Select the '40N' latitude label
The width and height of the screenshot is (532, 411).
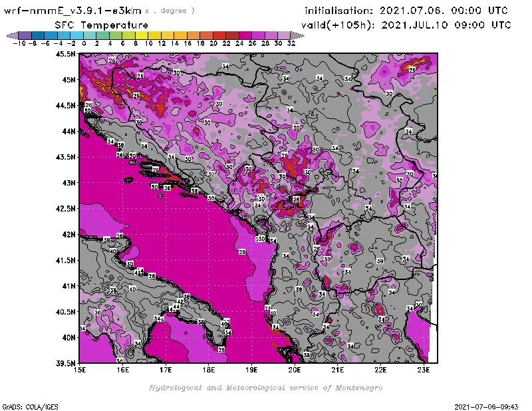(68, 338)
